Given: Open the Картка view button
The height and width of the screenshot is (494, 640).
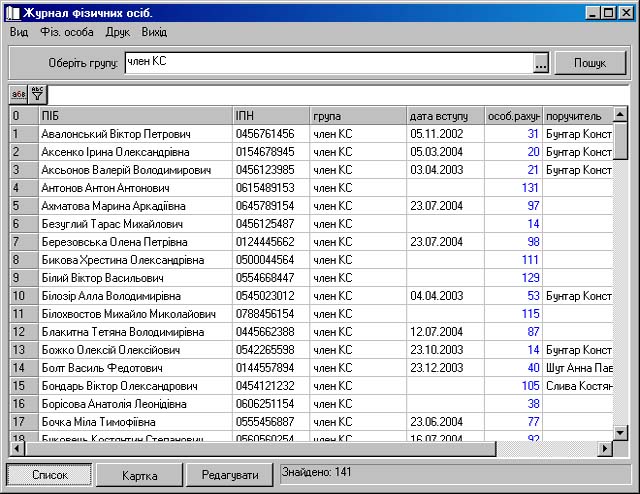Looking at the screenshot, I should tap(139, 475).
